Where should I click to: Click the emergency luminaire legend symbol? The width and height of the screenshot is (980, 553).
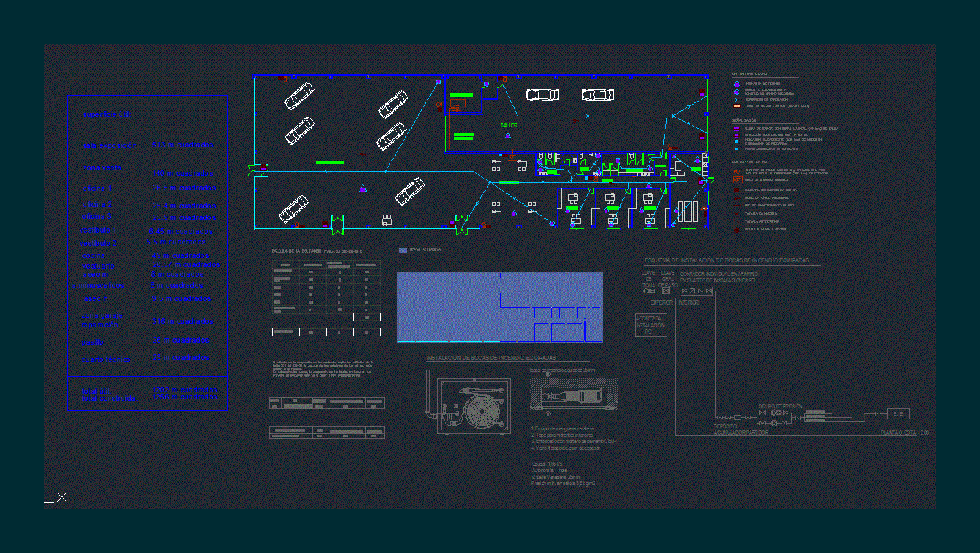click(736, 190)
